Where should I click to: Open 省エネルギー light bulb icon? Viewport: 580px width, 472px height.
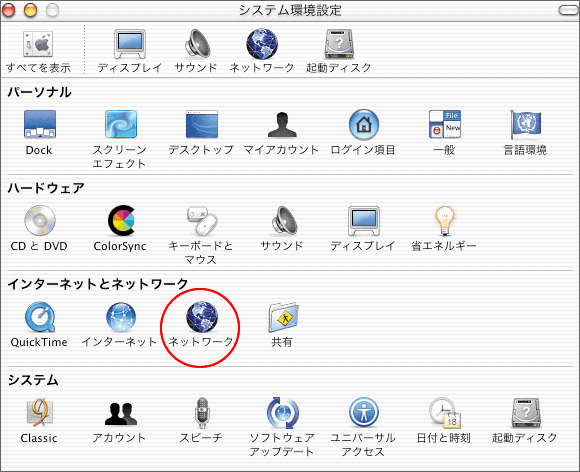[445, 220]
